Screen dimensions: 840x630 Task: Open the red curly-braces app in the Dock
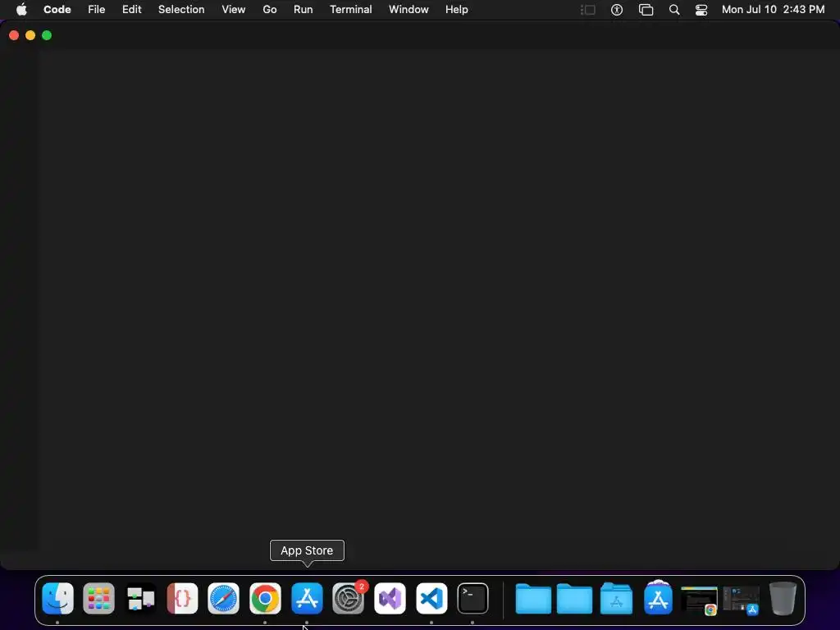click(x=182, y=598)
